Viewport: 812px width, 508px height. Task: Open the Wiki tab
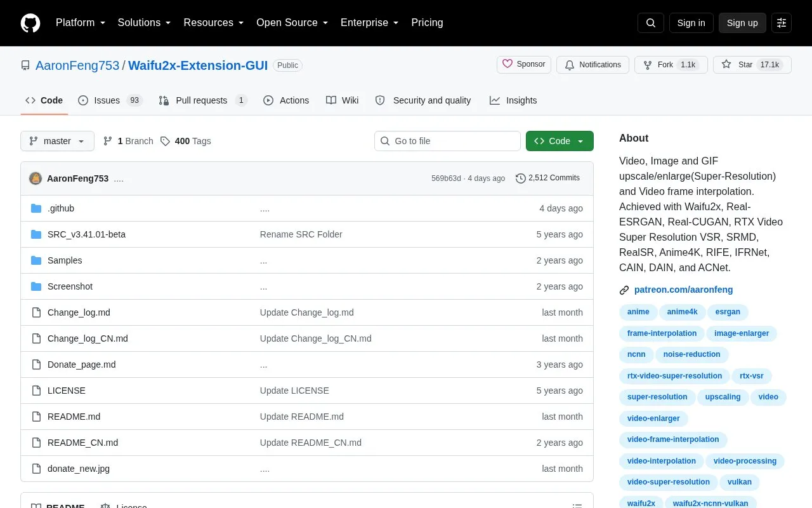[343, 100]
